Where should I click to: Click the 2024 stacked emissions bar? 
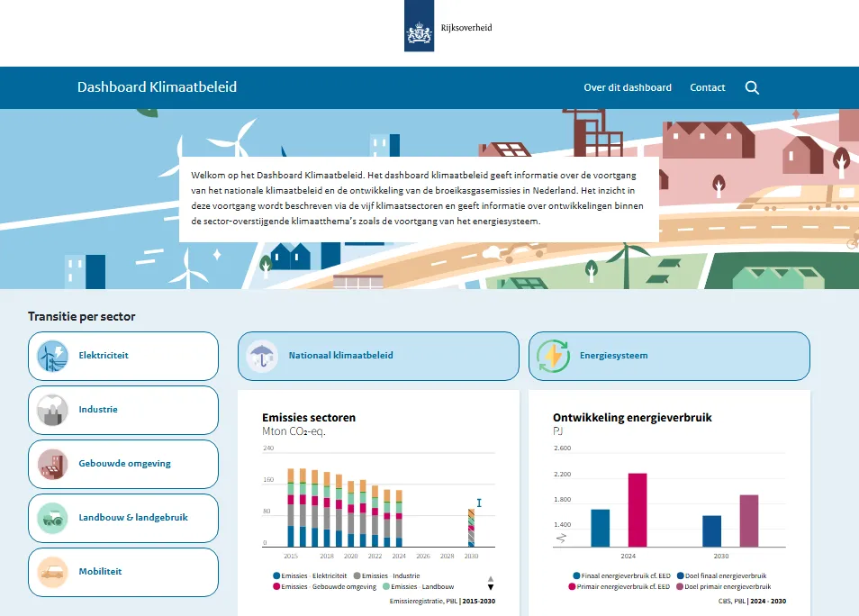click(x=400, y=519)
